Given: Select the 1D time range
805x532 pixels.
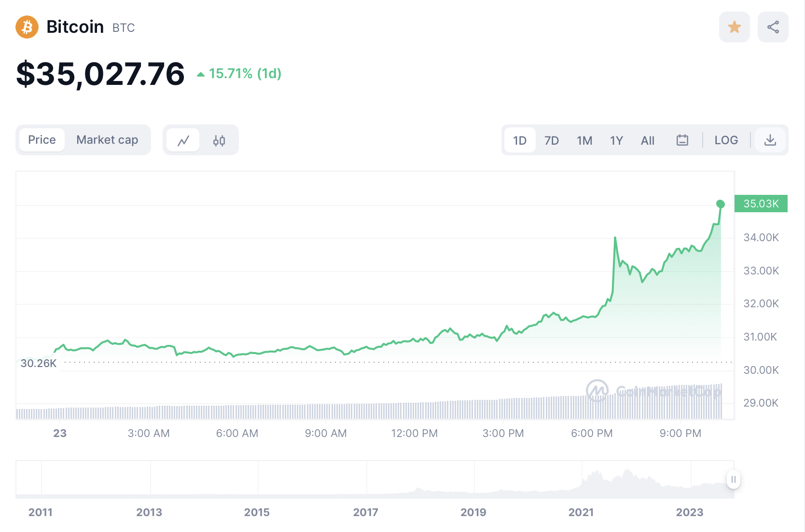Looking at the screenshot, I should click(520, 140).
